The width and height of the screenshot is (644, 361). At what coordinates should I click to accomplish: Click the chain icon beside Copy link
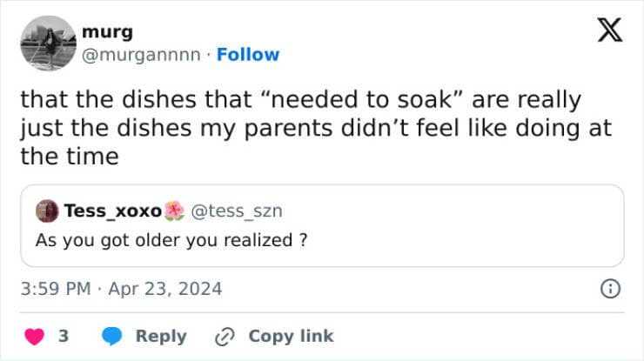[x=225, y=336]
